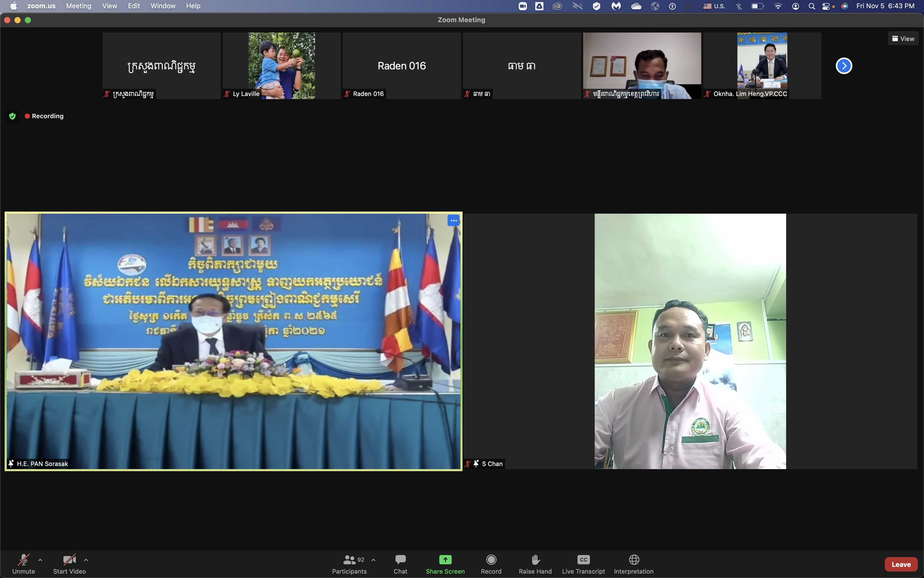Open the more options dots on PAN Sorasak video

point(453,221)
